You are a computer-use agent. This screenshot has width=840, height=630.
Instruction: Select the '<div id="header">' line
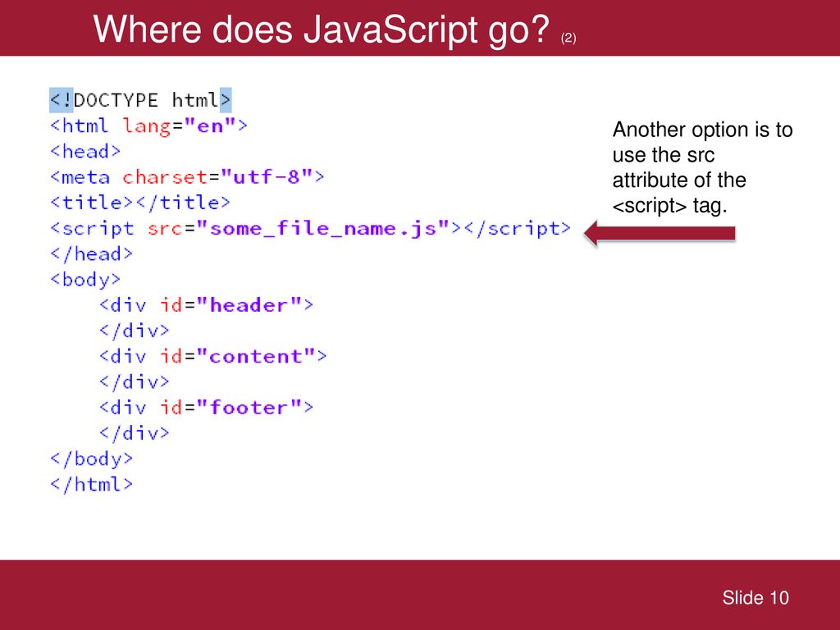point(206,305)
